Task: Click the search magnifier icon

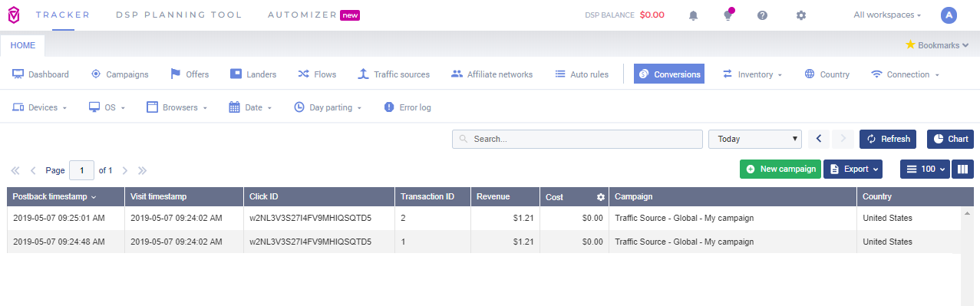Action: click(464, 140)
